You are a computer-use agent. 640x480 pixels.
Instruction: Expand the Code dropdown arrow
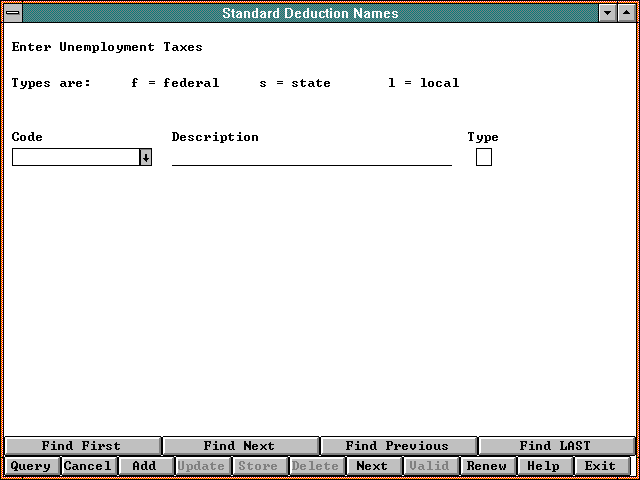click(146, 157)
